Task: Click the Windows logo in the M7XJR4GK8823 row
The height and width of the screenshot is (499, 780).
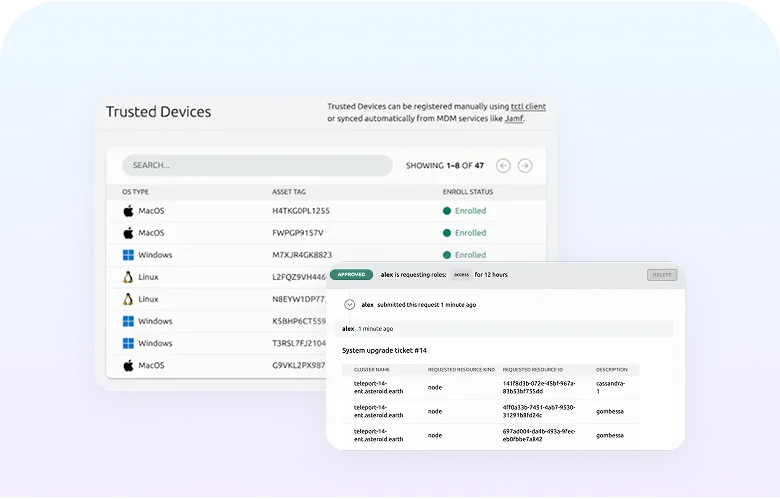Action: 128,255
